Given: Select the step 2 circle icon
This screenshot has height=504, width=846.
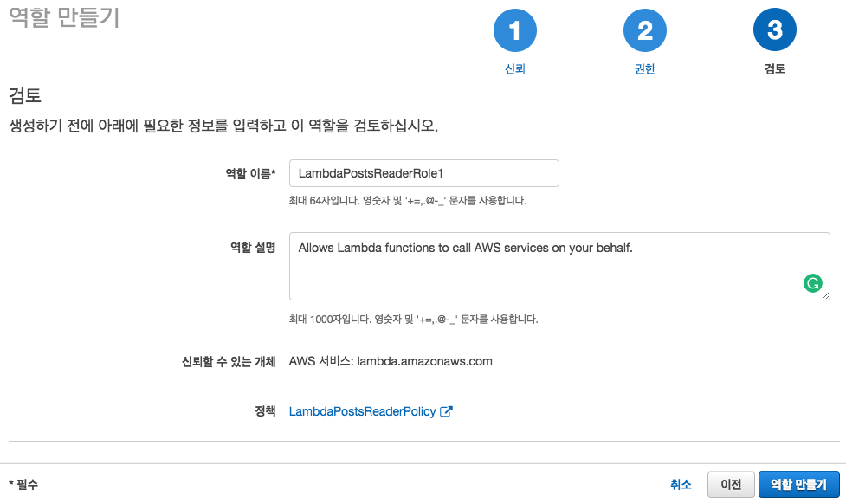Looking at the screenshot, I should 645,30.
